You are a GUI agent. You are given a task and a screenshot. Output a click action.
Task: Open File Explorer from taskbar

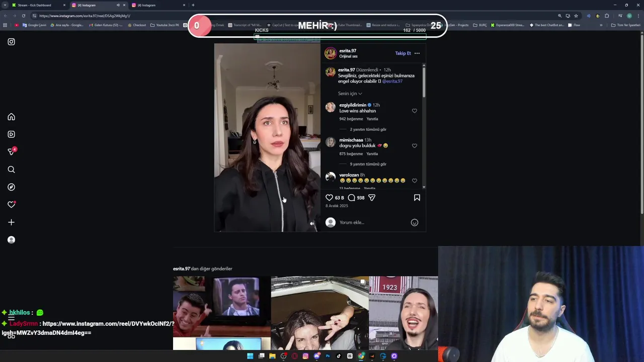[x=272, y=356]
